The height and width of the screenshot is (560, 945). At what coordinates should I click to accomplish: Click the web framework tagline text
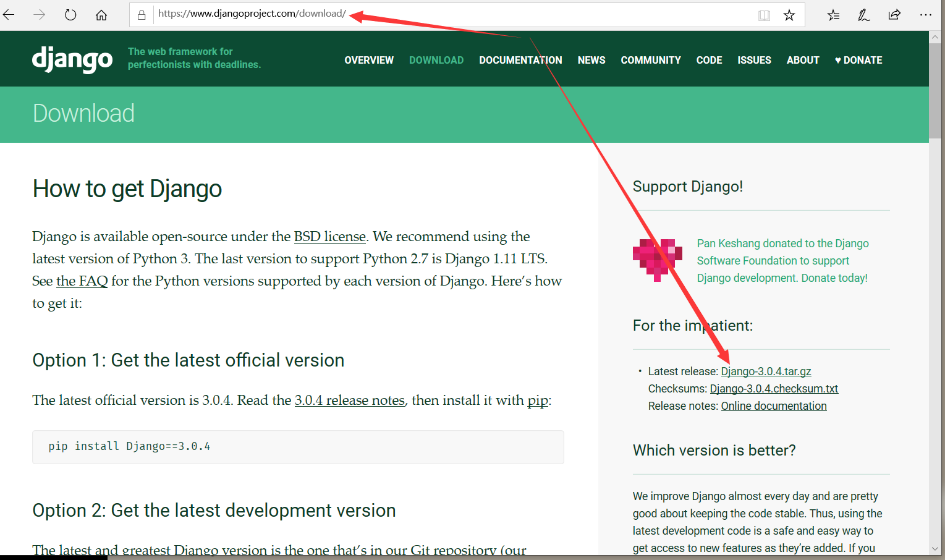[x=194, y=58]
